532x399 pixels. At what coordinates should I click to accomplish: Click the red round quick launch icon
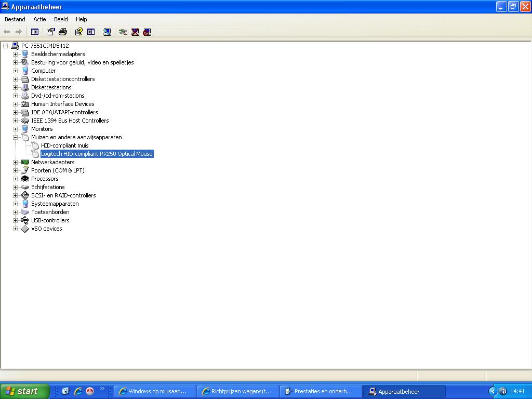tap(90, 391)
